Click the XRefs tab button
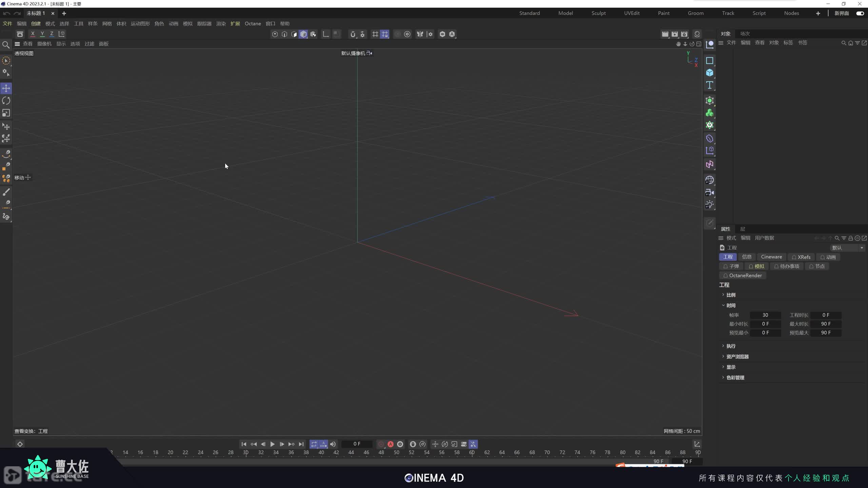Viewport: 868px width, 488px height. [801, 257]
